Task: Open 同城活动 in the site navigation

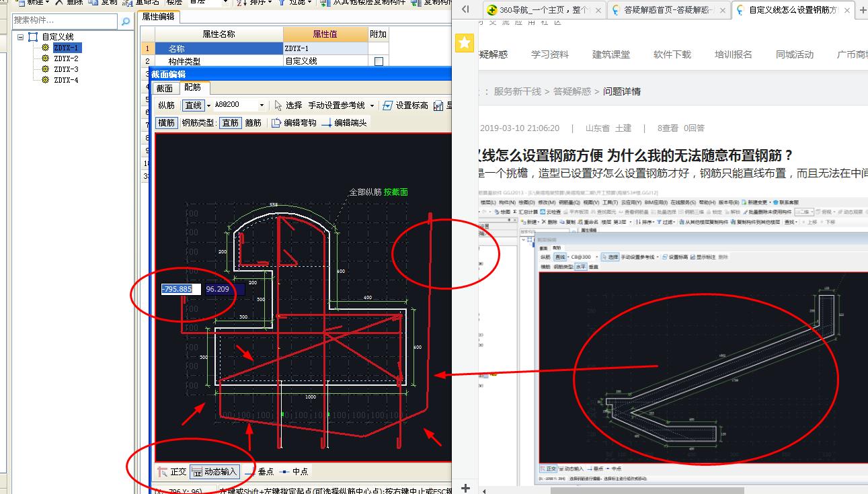Action: coord(794,54)
